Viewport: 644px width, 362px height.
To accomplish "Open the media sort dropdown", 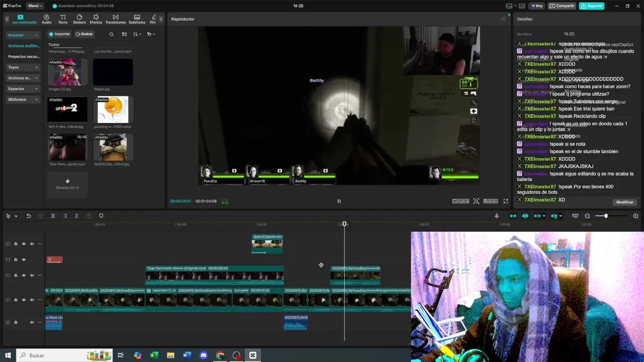I will (x=137, y=34).
